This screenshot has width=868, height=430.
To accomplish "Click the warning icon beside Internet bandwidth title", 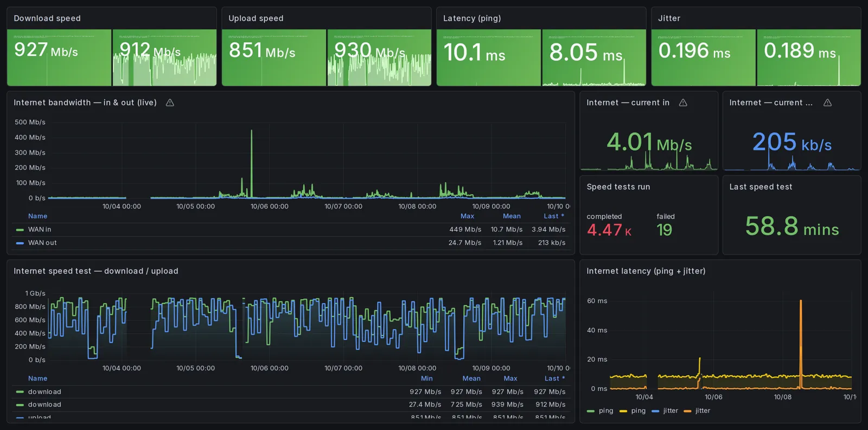I will tap(170, 103).
